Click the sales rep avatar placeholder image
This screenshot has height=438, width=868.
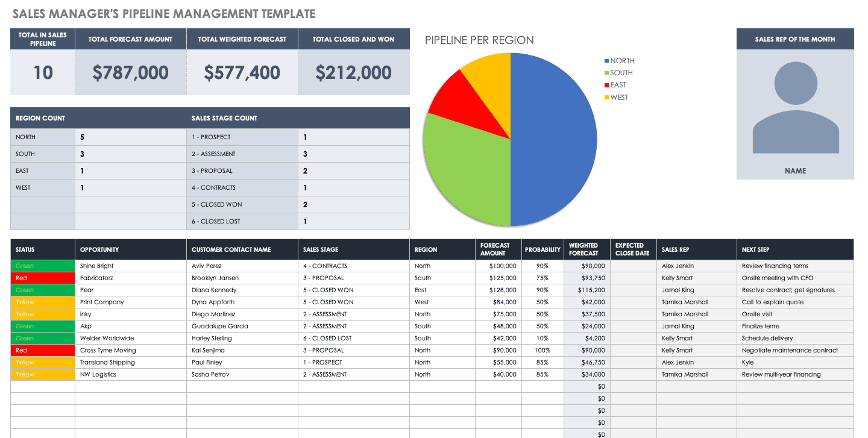click(795, 107)
